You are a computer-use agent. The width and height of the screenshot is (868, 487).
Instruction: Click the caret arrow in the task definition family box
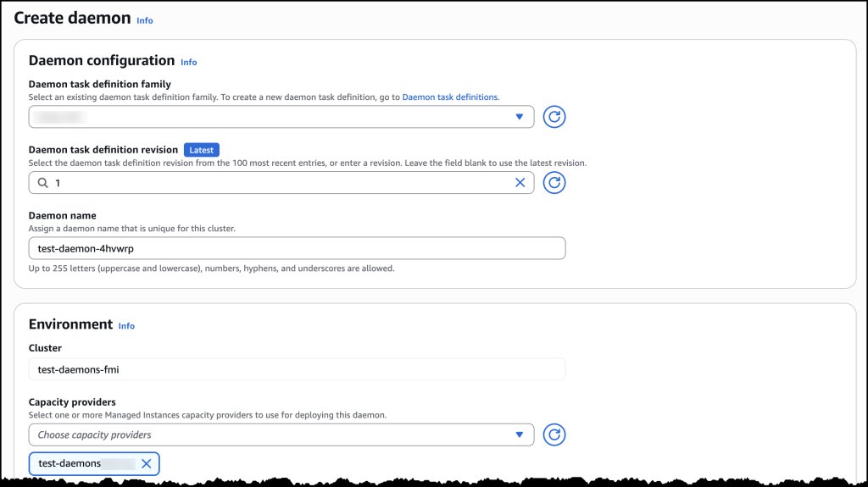coord(520,117)
